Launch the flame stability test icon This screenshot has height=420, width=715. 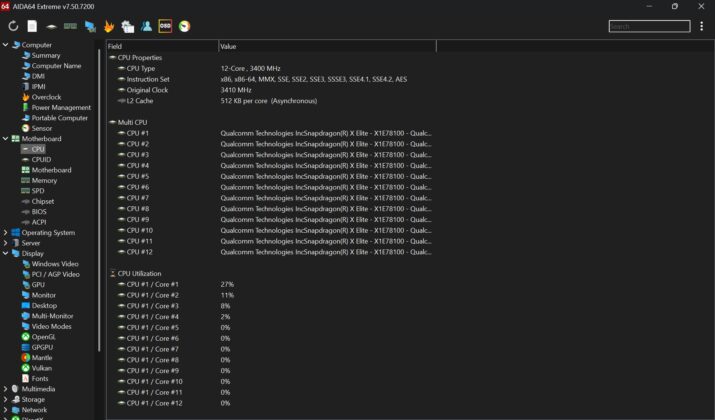click(x=109, y=26)
